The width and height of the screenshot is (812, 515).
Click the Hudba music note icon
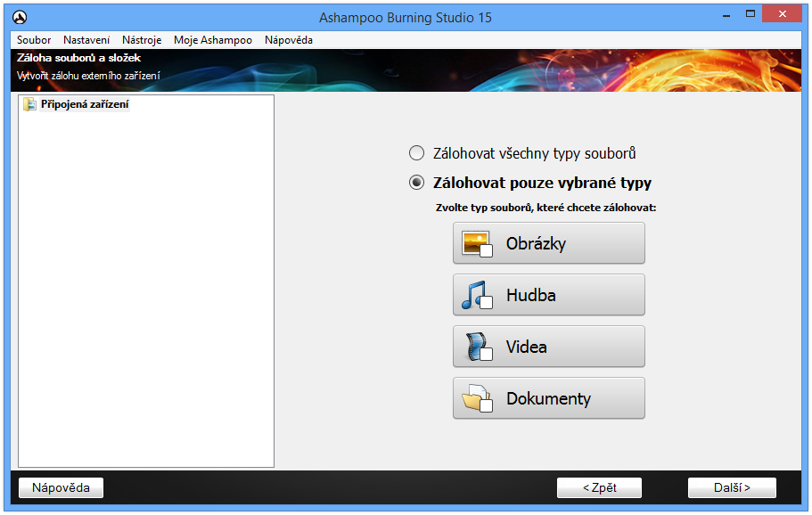coord(477,296)
